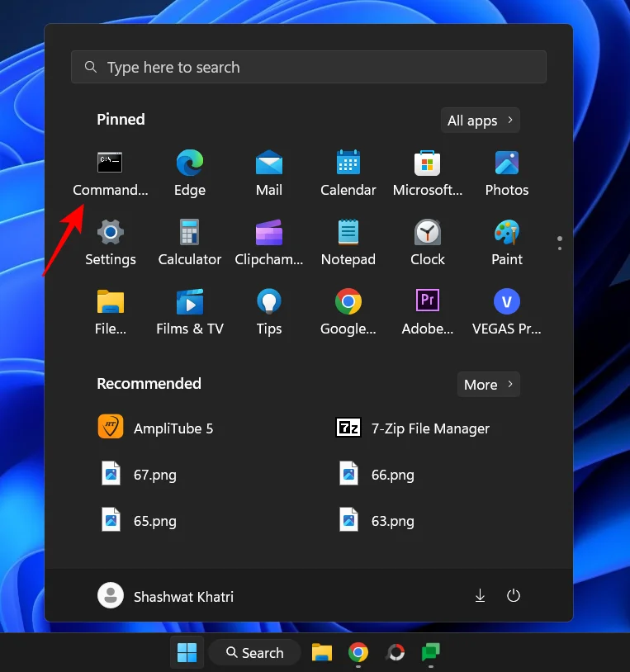
Task: Click the power button icon
Action: click(x=513, y=596)
